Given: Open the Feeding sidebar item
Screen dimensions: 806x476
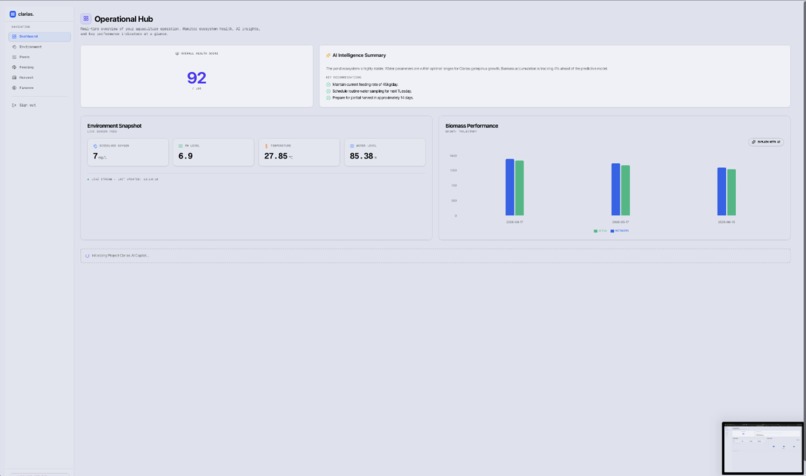Looking at the screenshot, I should point(40,67).
